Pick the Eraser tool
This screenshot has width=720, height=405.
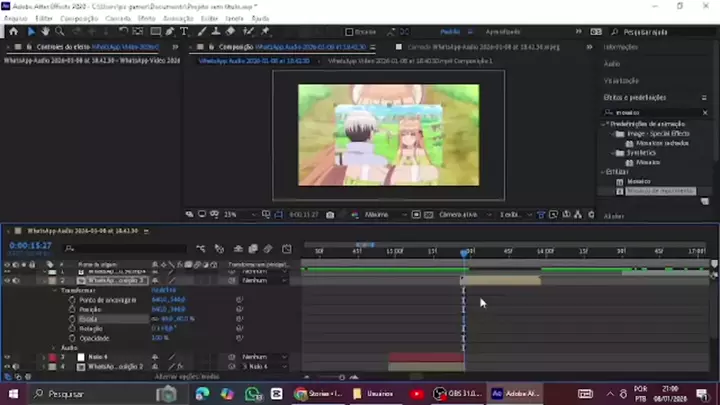[230, 31]
